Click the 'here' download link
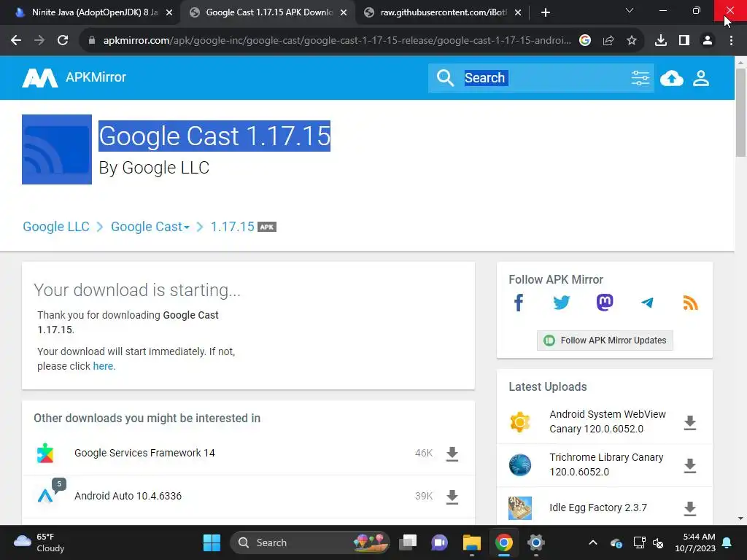Viewport: 747px width, 560px height. [x=103, y=366]
